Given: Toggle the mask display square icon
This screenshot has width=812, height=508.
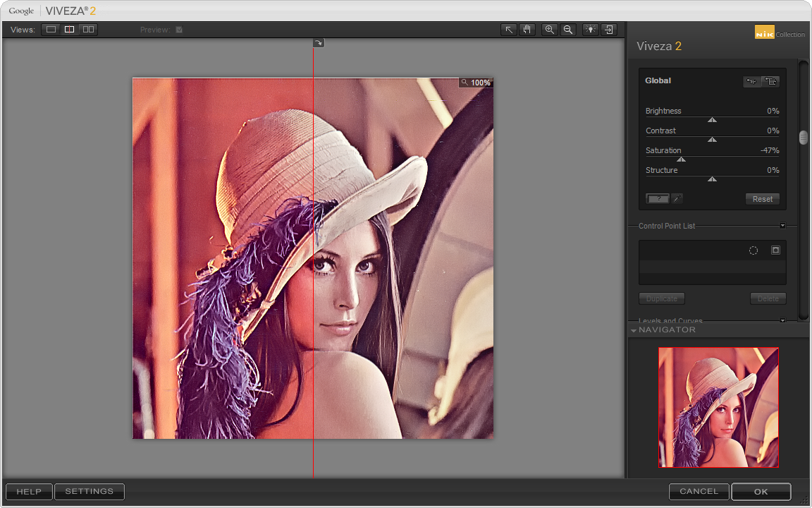Looking at the screenshot, I should click(775, 250).
